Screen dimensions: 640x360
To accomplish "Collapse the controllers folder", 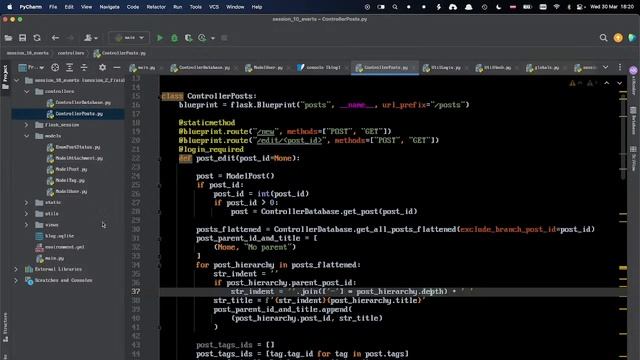I will (27, 91).
